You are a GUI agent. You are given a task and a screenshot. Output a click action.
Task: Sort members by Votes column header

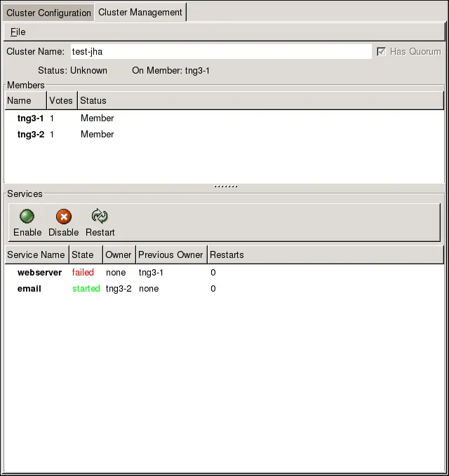(61, 101)
